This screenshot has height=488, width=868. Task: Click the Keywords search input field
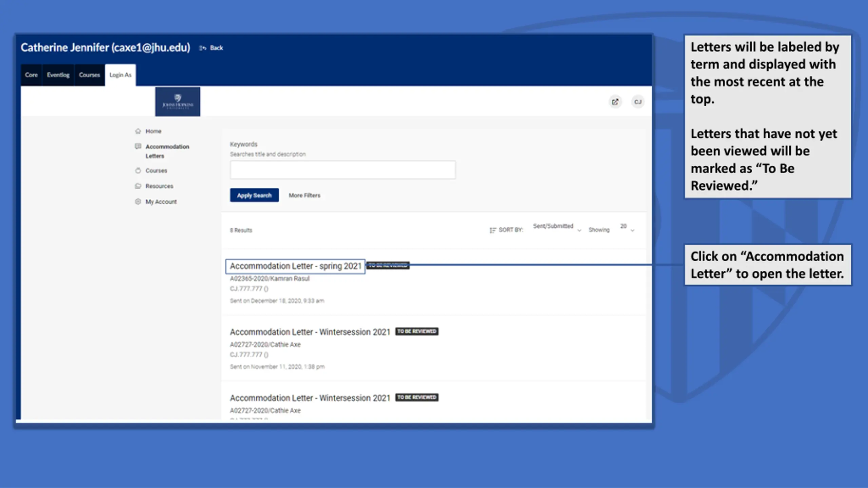[x=343, y=170]
